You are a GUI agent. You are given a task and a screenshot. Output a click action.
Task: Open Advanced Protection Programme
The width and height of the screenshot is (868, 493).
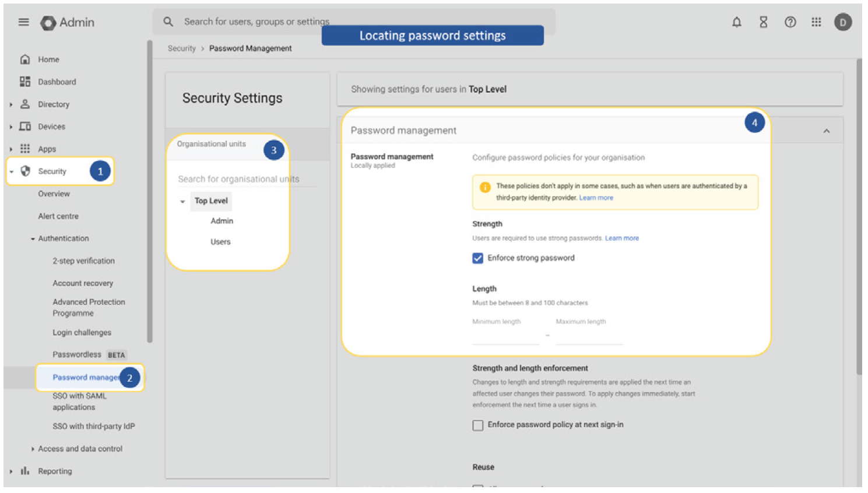click(x=89, y=307)
